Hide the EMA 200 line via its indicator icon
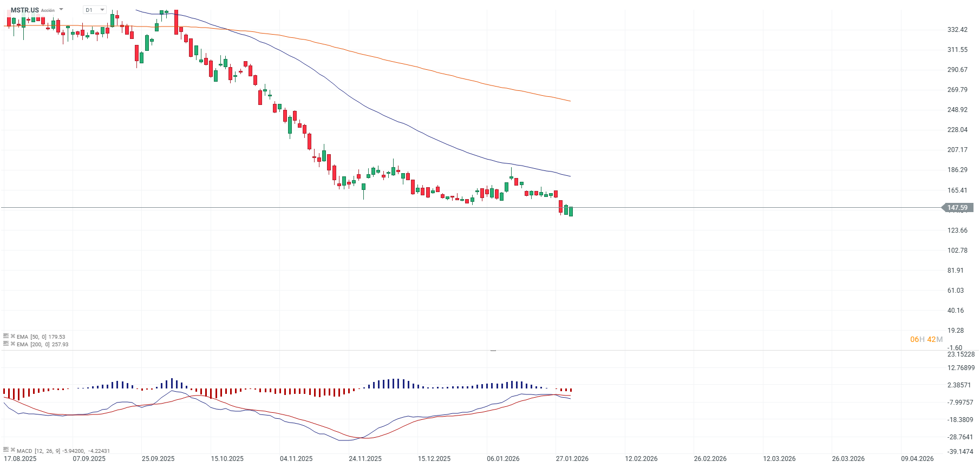980x468 pixels. tap(6, 344)
